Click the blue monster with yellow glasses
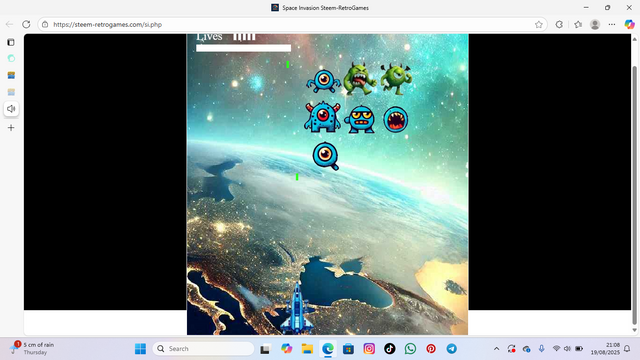 [360, 119]
